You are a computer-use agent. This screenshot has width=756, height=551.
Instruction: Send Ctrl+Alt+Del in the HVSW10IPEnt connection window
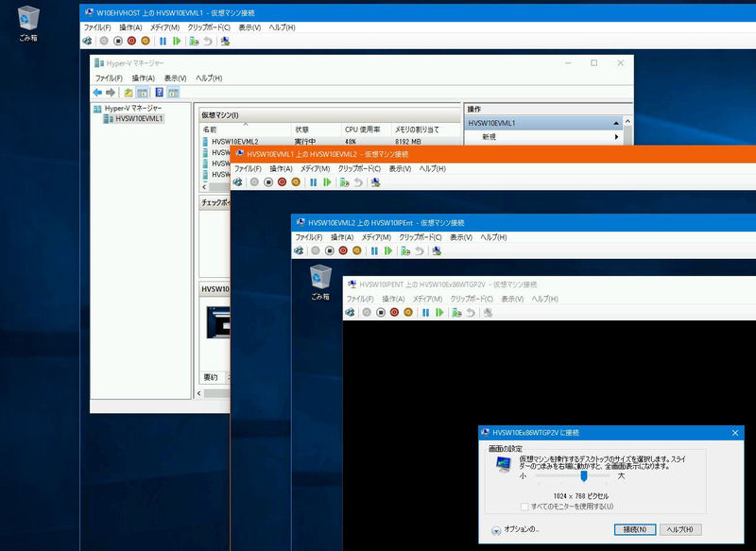click(299, 250)
